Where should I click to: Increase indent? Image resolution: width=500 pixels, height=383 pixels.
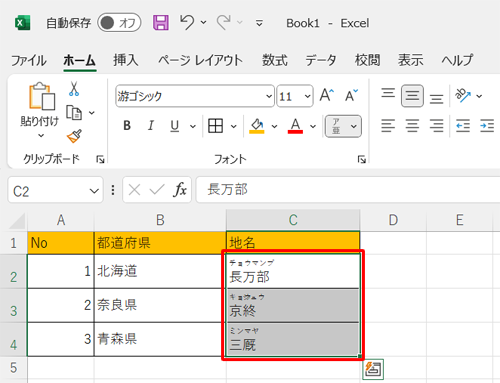(487, 126)
